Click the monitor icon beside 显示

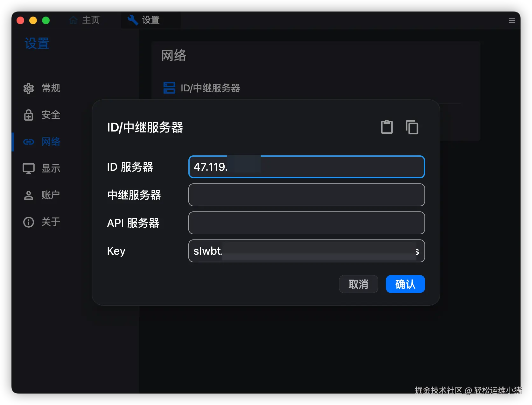[x=29, y=168]
